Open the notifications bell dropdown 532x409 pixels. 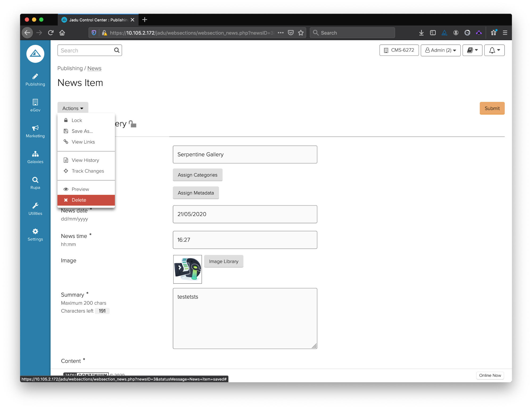[x=494, y=50]
